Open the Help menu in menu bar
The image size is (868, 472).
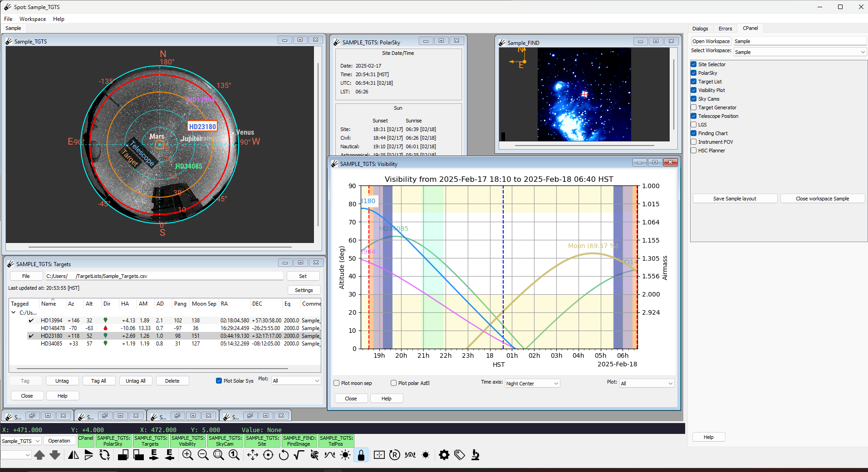[x=59, y=19]
